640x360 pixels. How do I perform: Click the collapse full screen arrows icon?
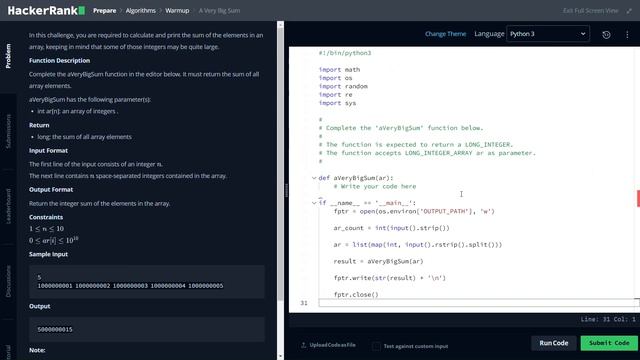[629, 11]
